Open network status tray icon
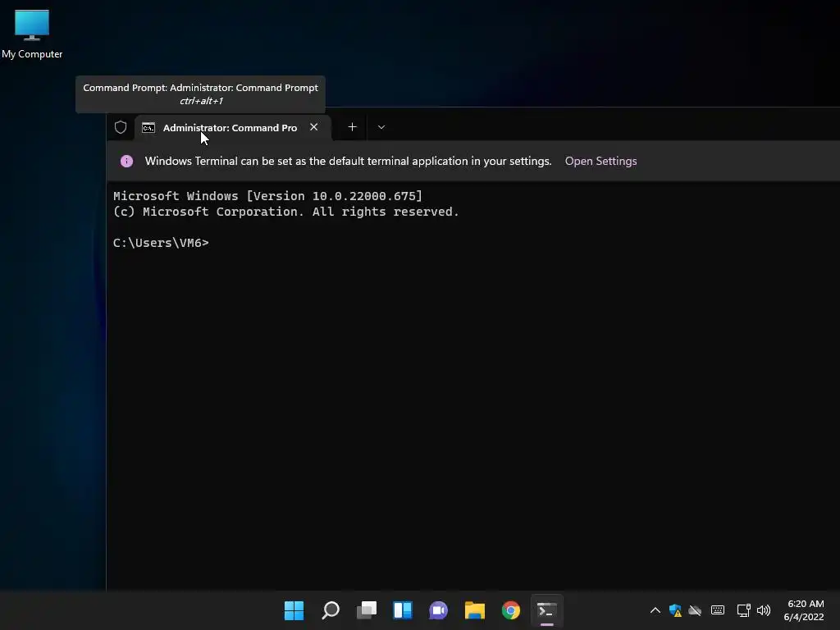 [x=743, y=610]
